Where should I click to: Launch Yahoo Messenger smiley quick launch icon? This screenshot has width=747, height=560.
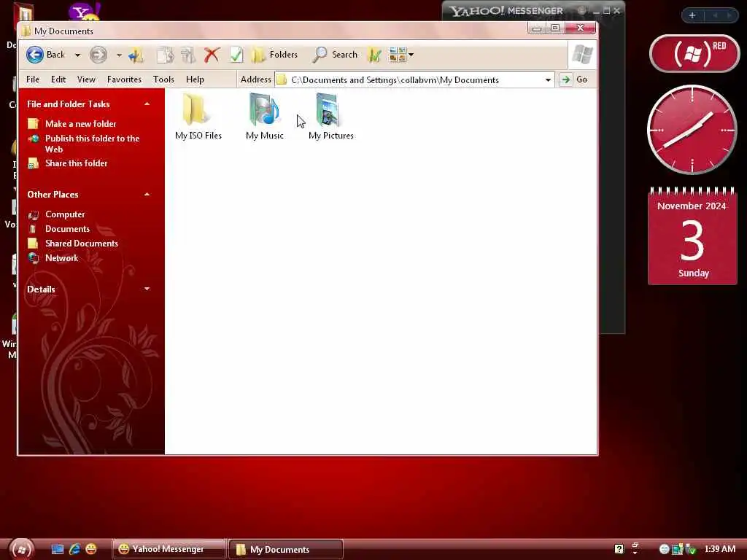point(91,549)
